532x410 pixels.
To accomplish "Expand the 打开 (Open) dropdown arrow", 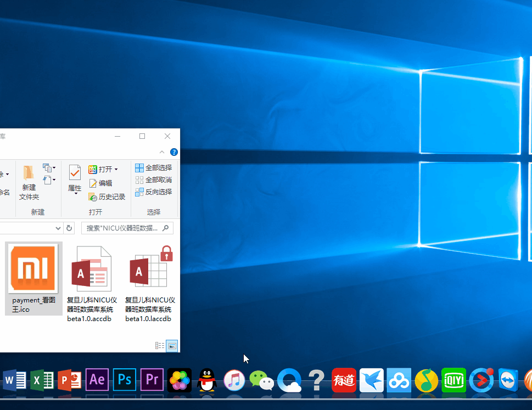I will point(116,170).
